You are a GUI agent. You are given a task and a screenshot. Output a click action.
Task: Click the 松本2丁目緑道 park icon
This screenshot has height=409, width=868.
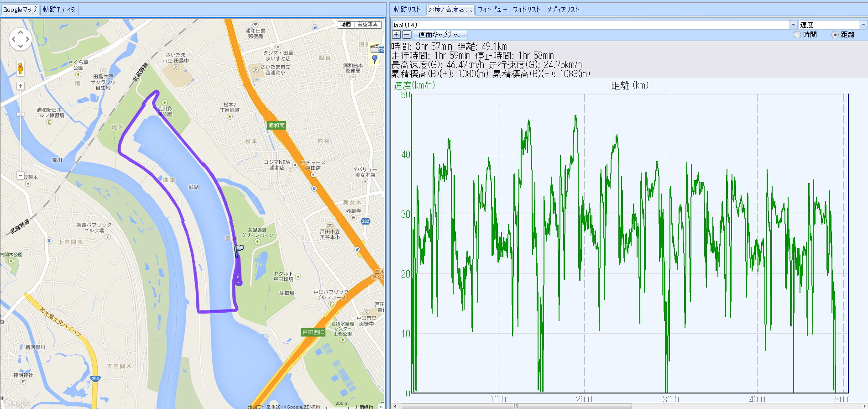click(230, 116)
